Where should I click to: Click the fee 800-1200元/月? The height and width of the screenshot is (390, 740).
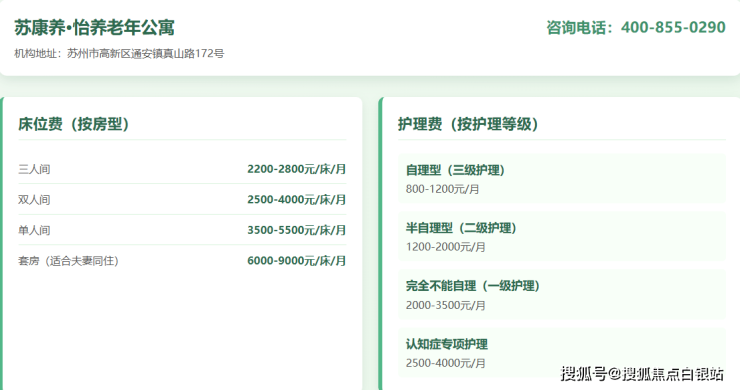click(442, 189)
